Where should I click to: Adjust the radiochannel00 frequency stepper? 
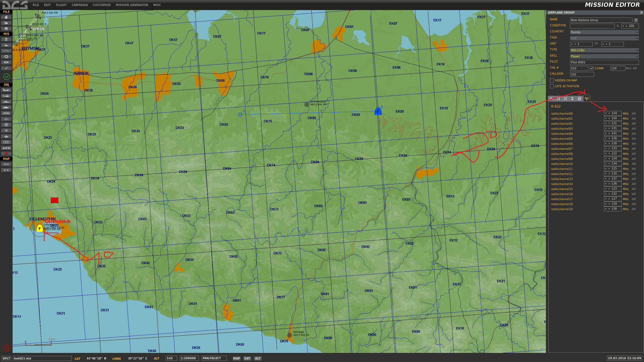pyautogui.click(x=613, y=113)
